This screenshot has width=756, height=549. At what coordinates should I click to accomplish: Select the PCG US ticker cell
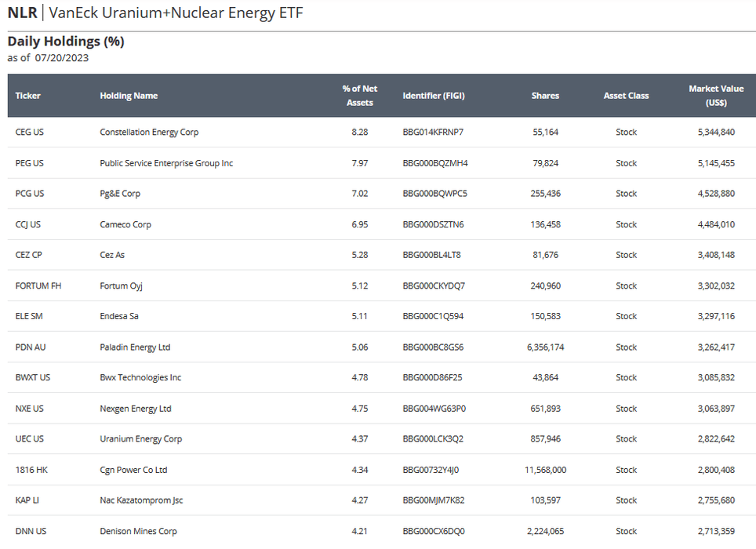pyautogui.click(x=30, y=193)
